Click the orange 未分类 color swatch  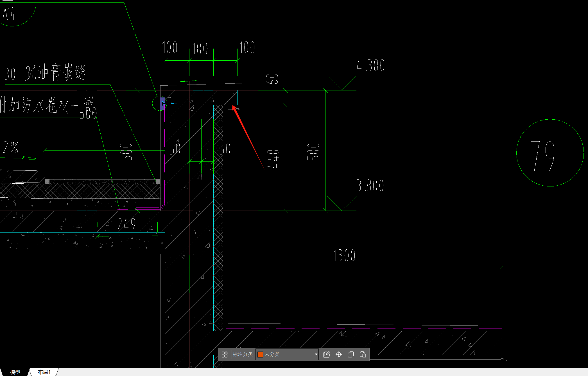tap(260, 354)
